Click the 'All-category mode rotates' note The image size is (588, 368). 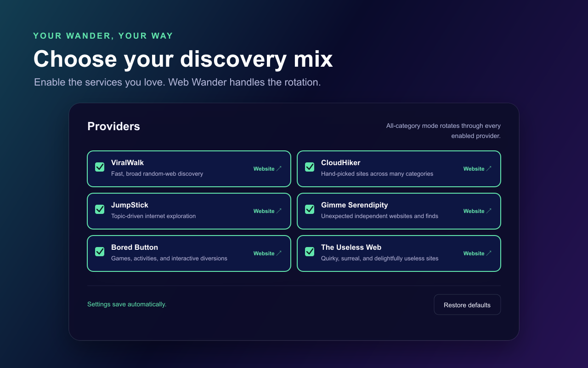pyautogui.click(x=443, y=131)
